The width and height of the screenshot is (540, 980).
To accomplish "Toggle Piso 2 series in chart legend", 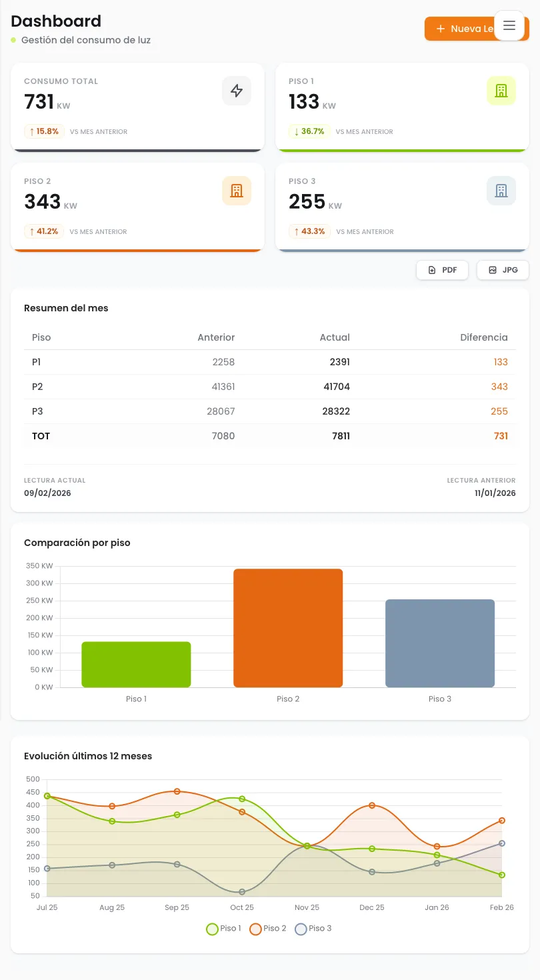I will [x=267, y=929].
